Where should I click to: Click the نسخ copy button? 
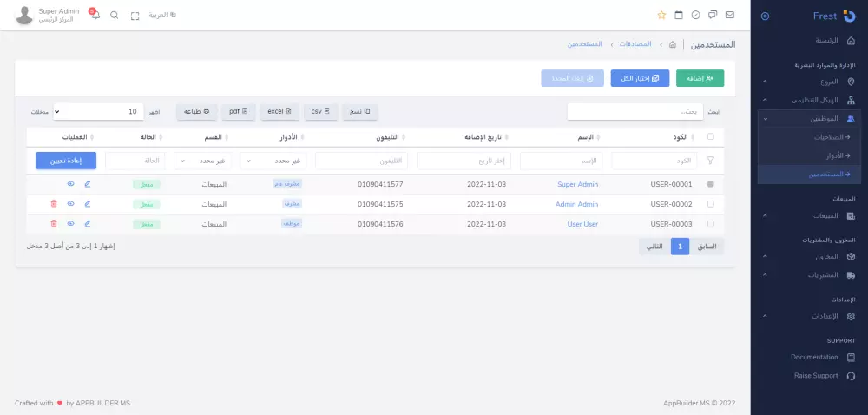(x=360, y=112)
